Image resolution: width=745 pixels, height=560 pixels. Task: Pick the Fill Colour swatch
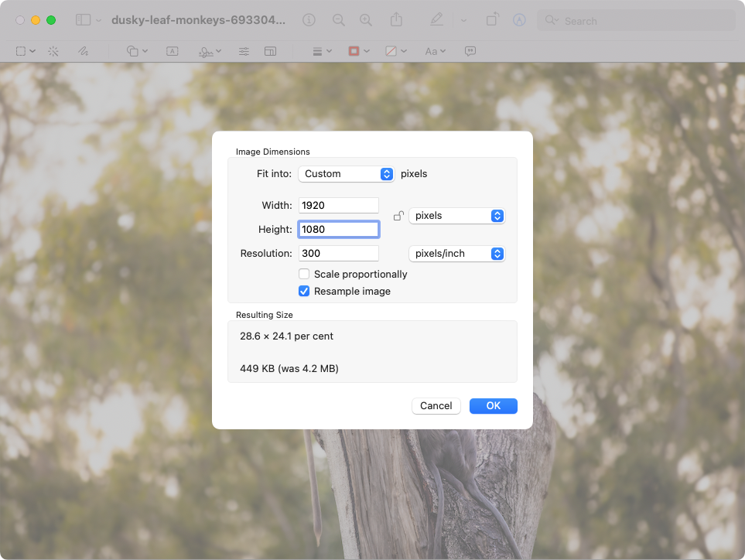[x=391, y=51]
